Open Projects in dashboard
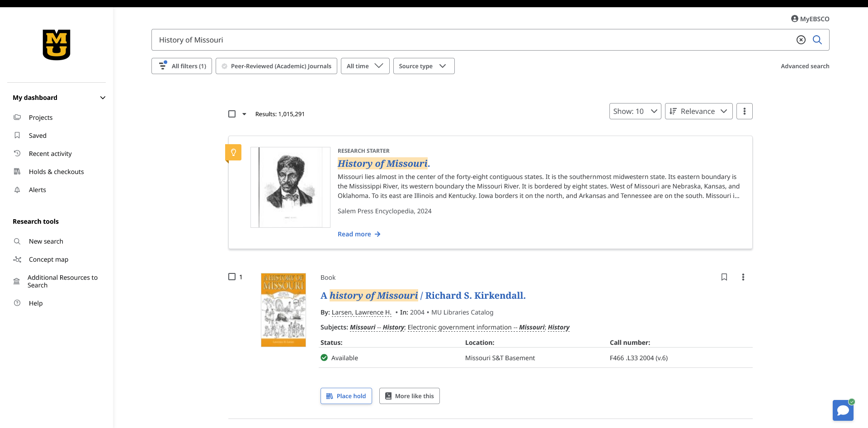 [41, 118]
